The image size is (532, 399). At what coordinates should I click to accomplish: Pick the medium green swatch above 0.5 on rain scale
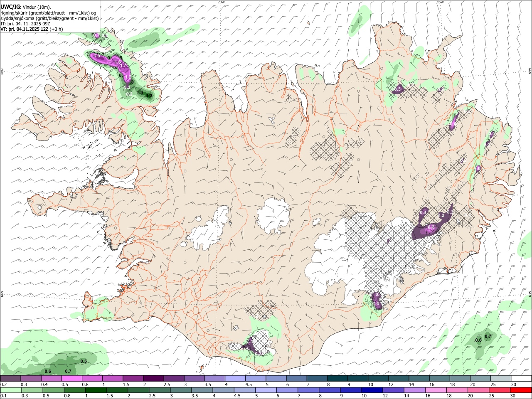[54, 390]
